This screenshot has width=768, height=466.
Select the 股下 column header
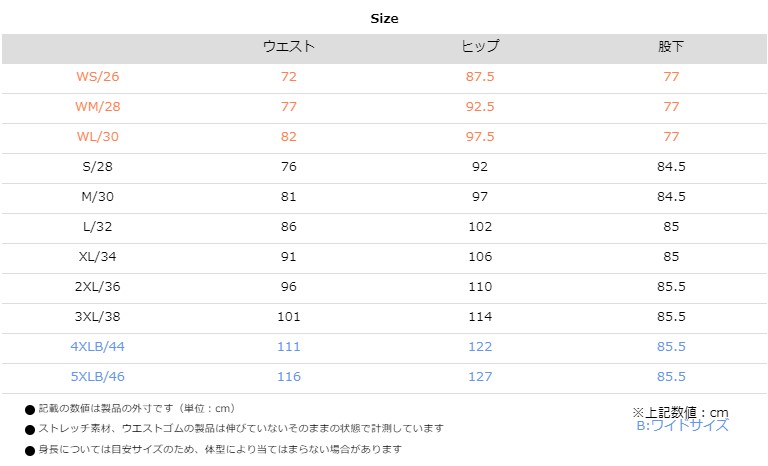click(x=671, y=47)
